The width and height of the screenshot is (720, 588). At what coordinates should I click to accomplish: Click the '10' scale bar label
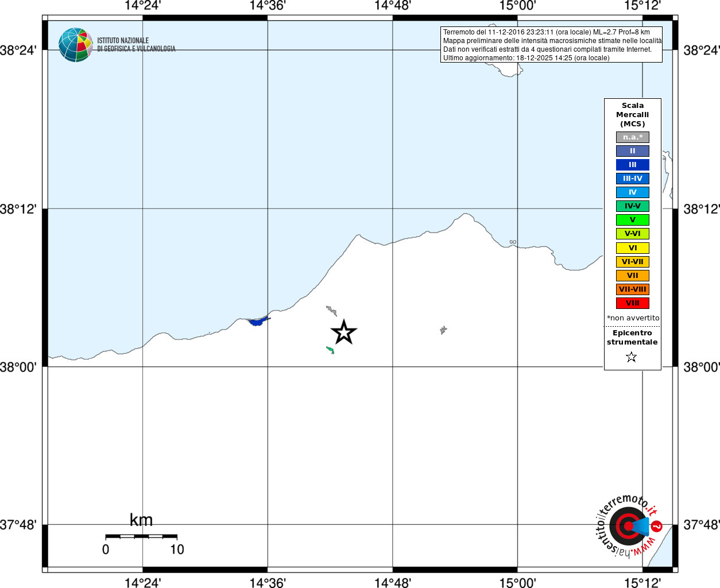tap(177, 550)
